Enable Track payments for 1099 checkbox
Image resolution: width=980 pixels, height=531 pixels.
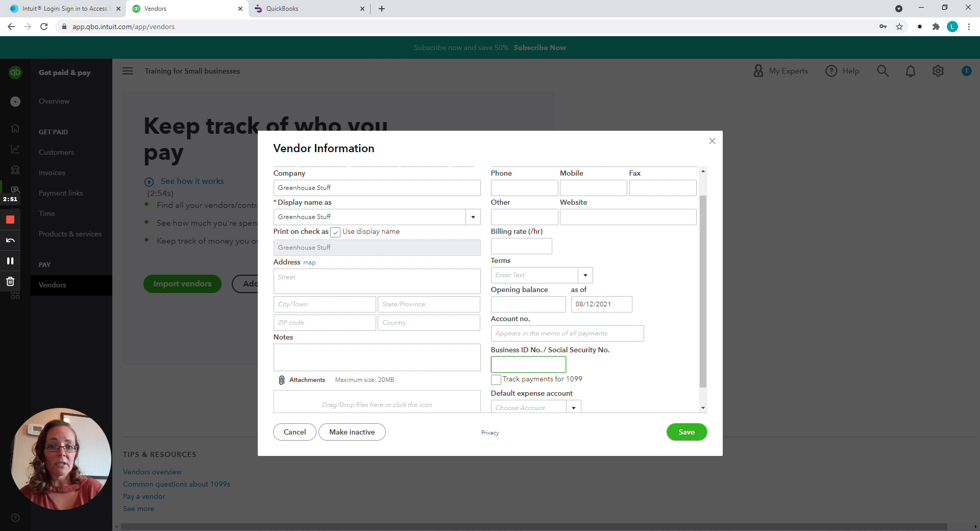496,380
